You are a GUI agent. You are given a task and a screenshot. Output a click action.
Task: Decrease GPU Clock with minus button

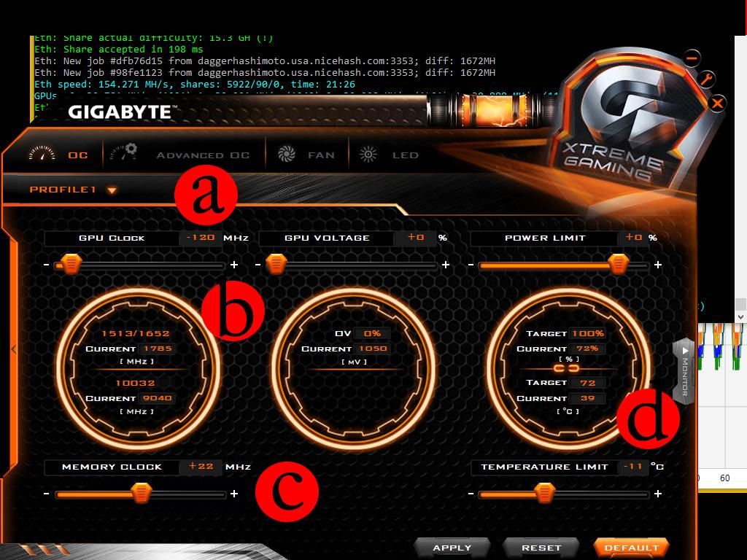(x=46, y=265)
